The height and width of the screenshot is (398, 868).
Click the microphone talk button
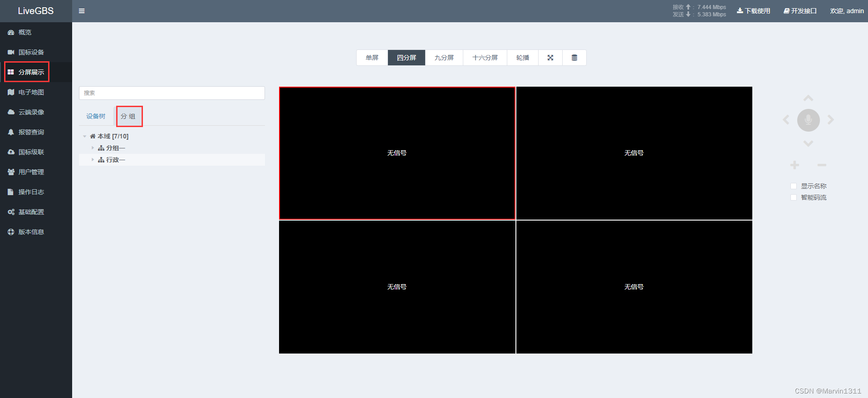tap(808, 120)
